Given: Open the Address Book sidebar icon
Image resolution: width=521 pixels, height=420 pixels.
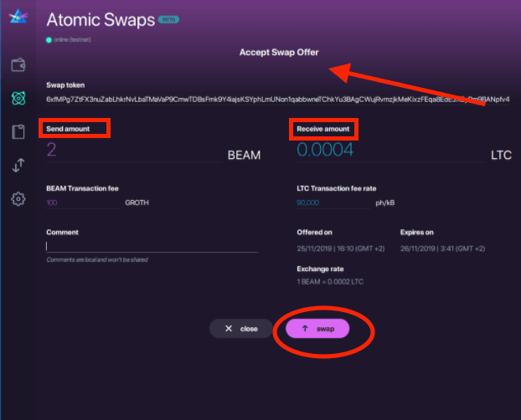Looking at the screenshot, I should (x=17, y=132).
